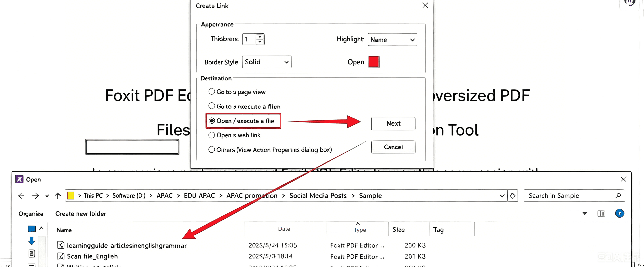
Task: Select the "Go to o nxecute a filen" option
Action: (245, 106)
